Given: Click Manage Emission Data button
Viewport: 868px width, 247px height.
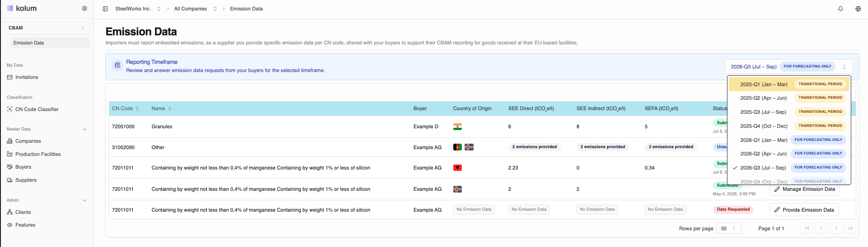Looking at the screenshot, I should [804, 189].
